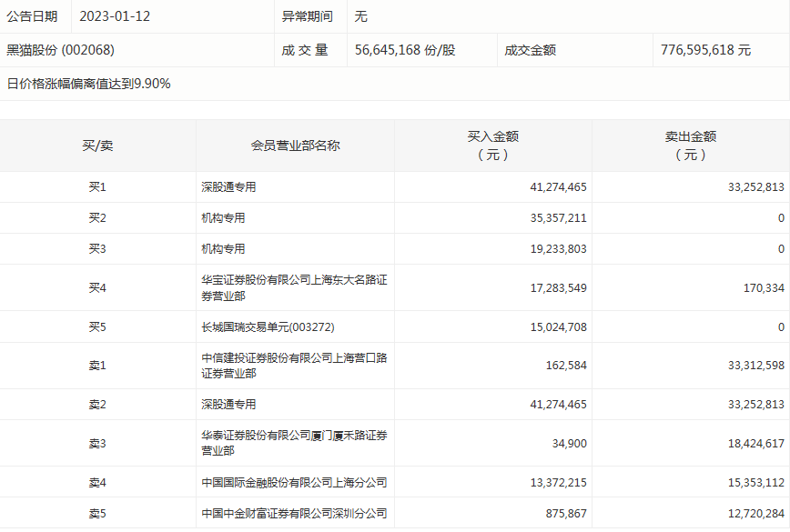Select buy amount 41,274,465 in 卖2 row
Screen dimensions: 790x532
[558, 405]
